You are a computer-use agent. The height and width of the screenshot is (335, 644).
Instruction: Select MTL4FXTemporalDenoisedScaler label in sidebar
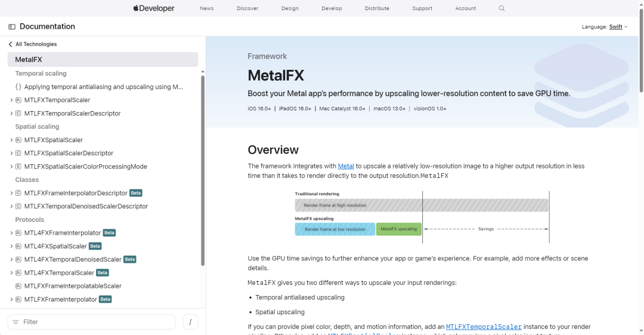[x=73, y=260]
